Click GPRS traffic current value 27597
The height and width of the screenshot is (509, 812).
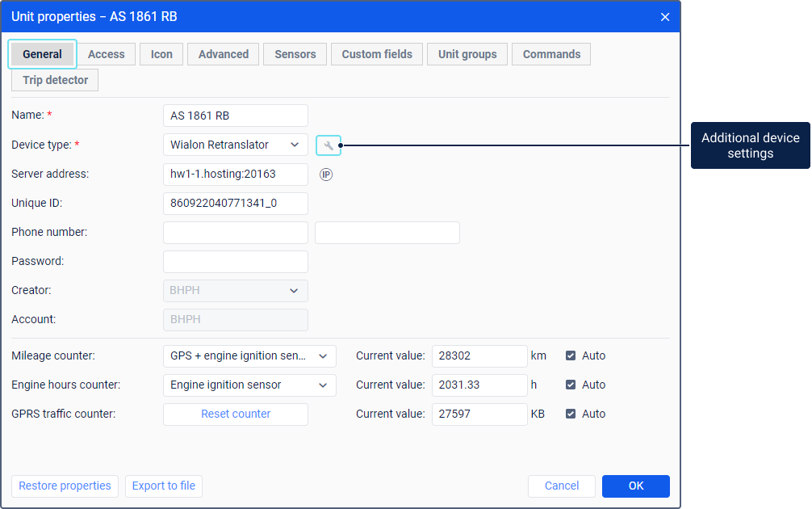coord(479,414)
